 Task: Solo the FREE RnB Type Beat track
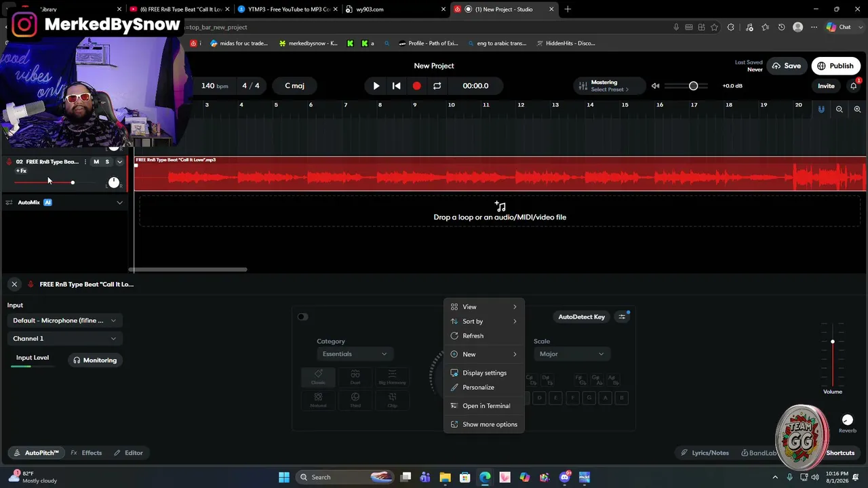point(107,162)
